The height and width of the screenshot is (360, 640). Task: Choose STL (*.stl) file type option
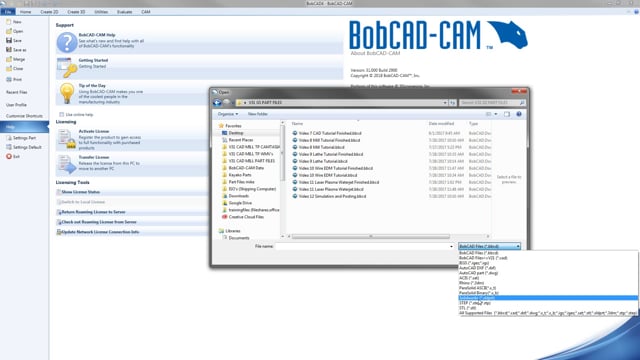click(x=468, y=308)
